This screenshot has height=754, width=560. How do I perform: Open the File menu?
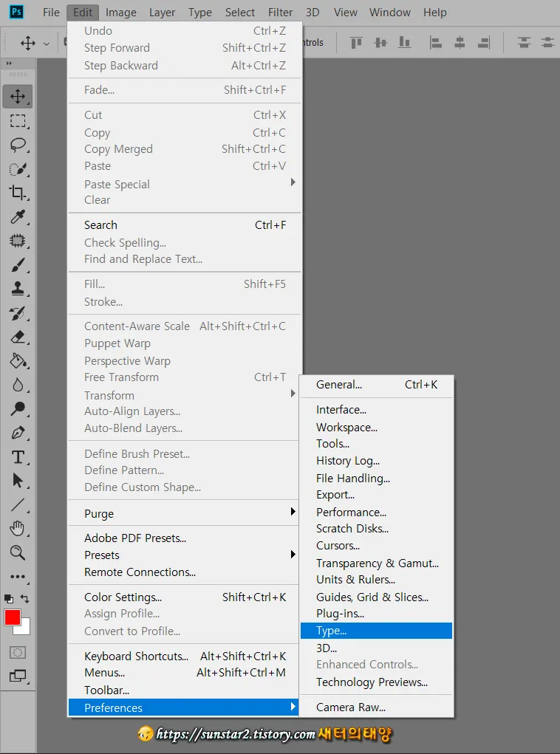(51, 13)
